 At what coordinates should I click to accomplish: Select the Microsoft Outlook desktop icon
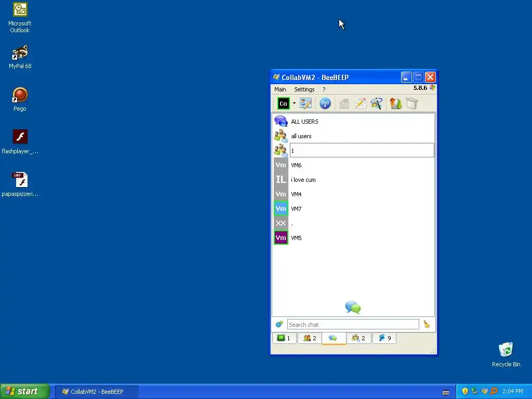point(20,18)
